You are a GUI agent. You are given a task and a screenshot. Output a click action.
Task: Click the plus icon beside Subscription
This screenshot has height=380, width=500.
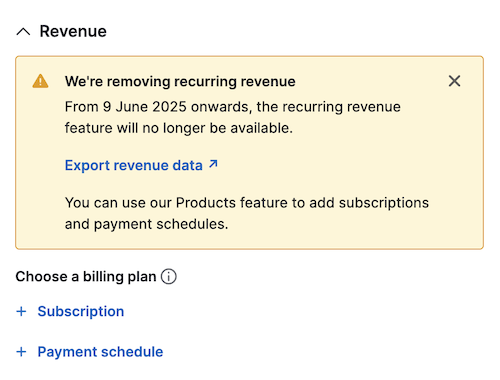pos(21,311)
